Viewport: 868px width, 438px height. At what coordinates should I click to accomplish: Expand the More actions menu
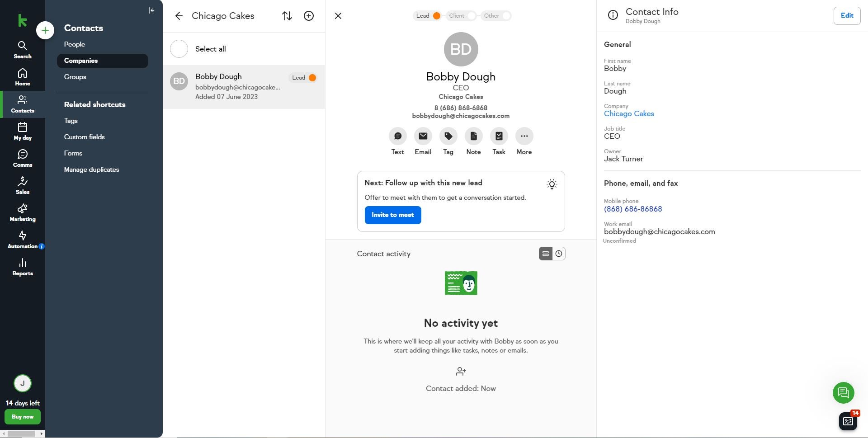pos(524,136)
